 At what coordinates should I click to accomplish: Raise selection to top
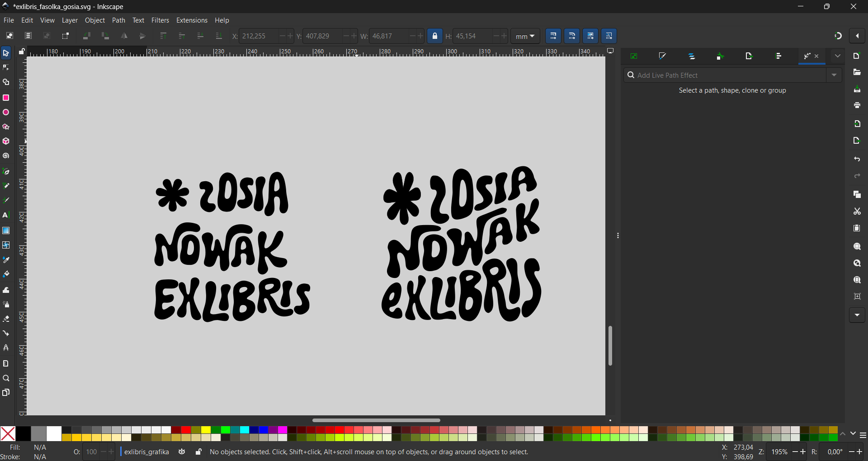point(163,36)
